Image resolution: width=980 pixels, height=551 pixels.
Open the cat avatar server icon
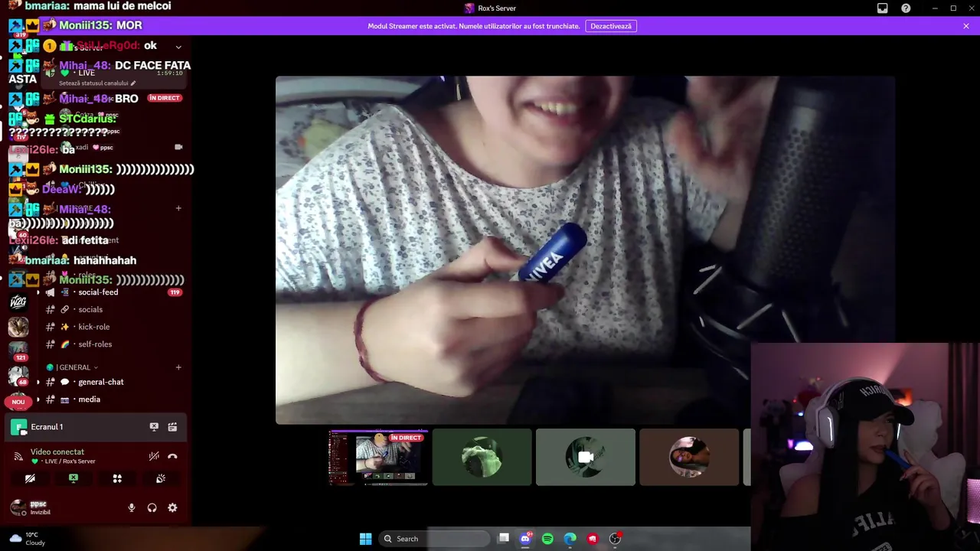click(18, 327)
